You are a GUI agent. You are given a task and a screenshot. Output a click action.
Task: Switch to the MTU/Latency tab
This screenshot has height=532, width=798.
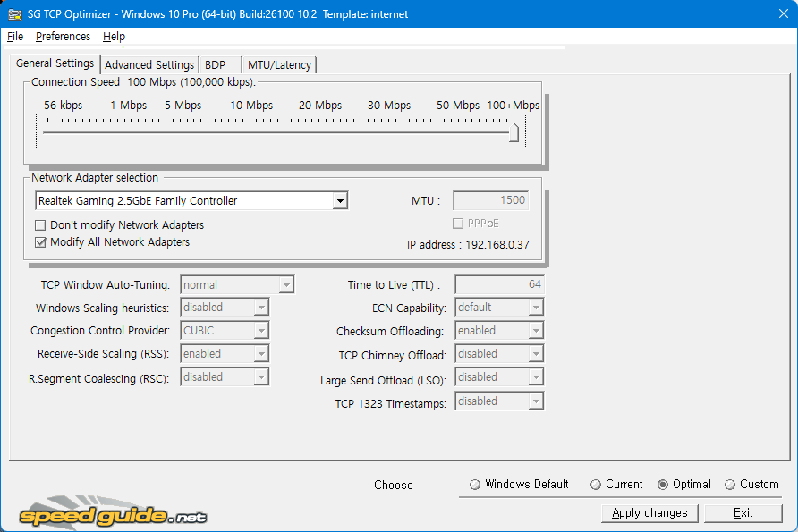(279, 64)
